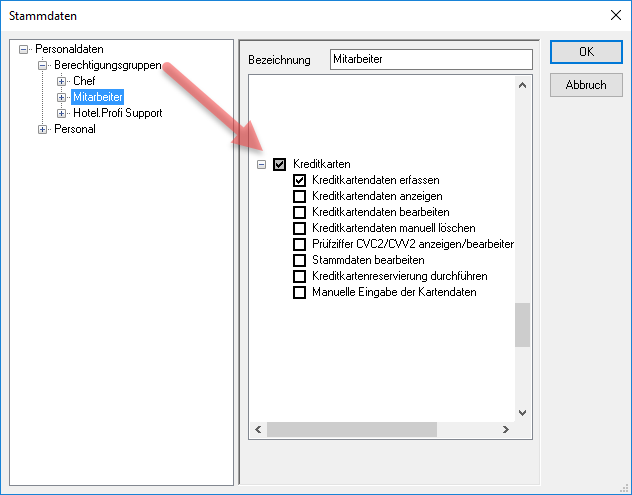Expand the Chef group node

(x=61, y=81)
